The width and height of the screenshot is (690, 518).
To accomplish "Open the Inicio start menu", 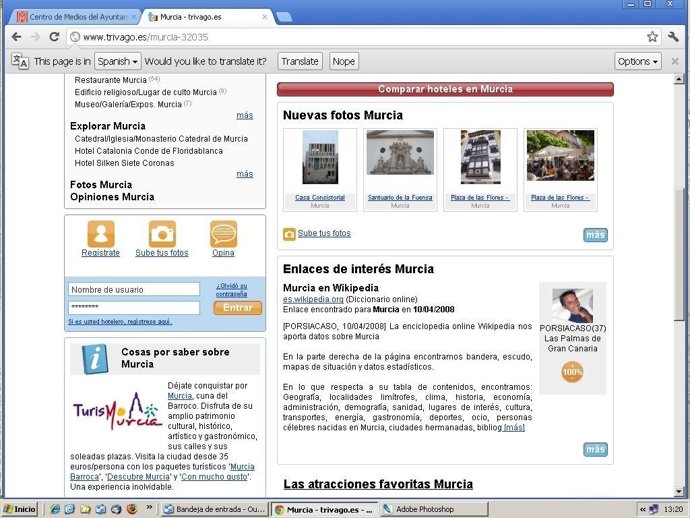I will pos(19,509).
